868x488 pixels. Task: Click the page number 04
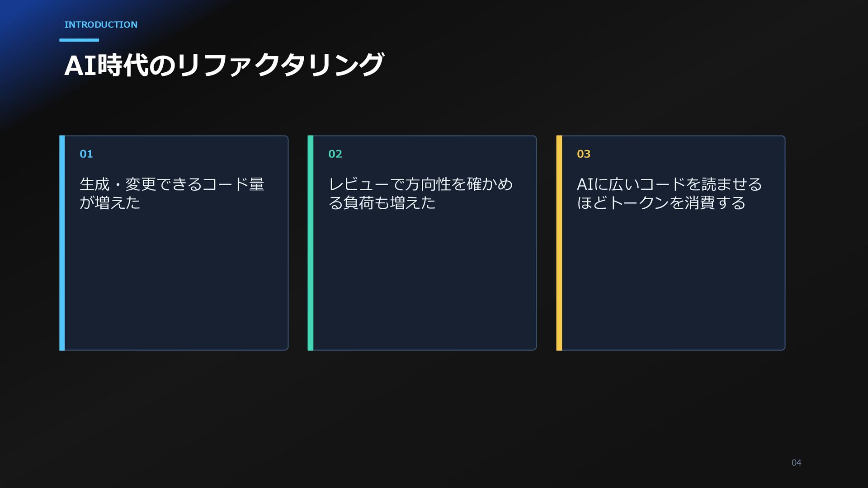[x=797, y=463]
